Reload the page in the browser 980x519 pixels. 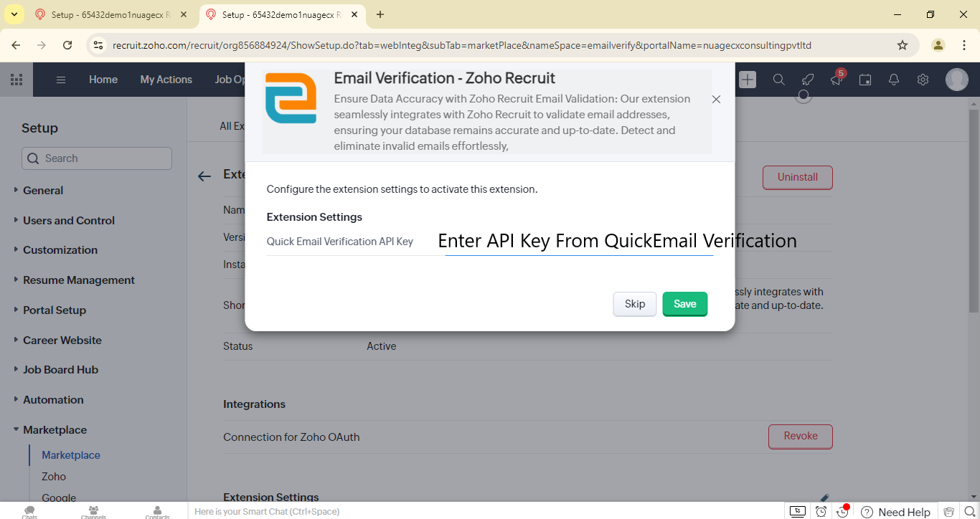pyautogui.click(x=67, y=45)
